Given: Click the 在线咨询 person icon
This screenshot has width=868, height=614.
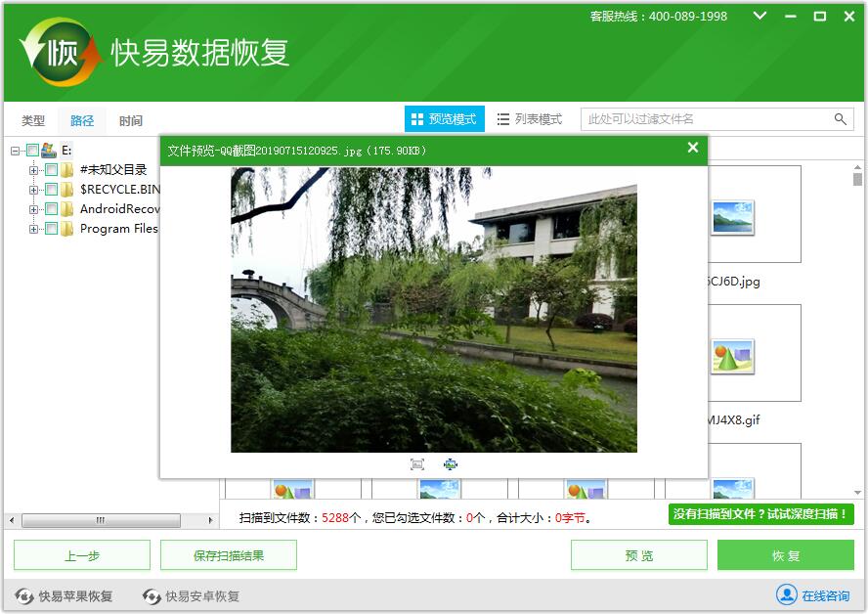Looking at the screenshot, I should click(788, 594).
